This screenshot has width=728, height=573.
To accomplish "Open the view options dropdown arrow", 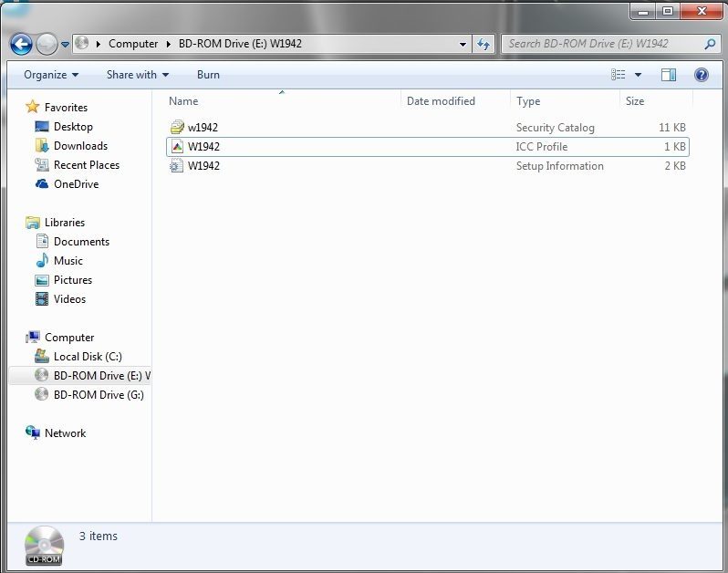I will pos(638,75).
